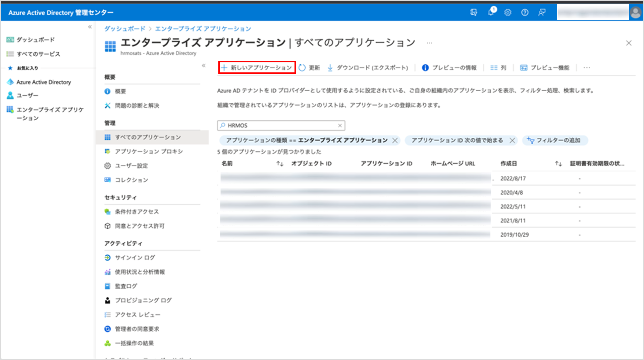The width and height of the screenshot is (644, 360).
Task: Remove the アプリケーション ID filter
Action: (x=512, y=140)
